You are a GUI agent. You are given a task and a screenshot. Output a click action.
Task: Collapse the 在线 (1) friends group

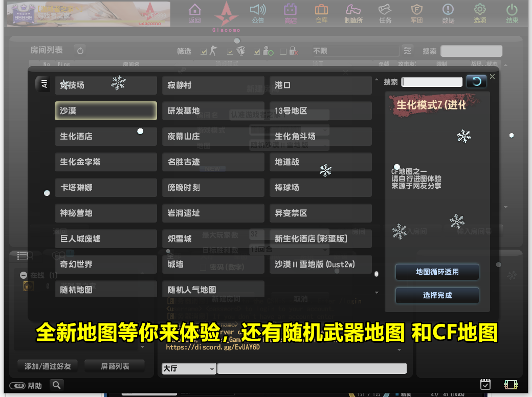coord(24,275)
